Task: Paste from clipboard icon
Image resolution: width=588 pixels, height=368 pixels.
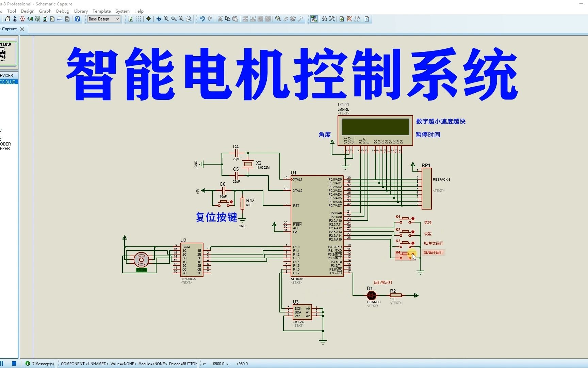Action: [235, 19]
